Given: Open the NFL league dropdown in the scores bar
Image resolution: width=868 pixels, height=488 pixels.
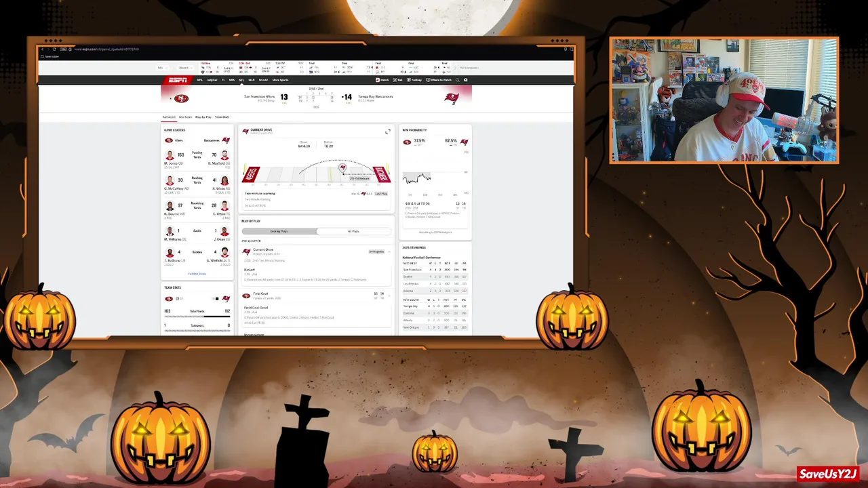Looking at the screenshot, I should (162, 68).
